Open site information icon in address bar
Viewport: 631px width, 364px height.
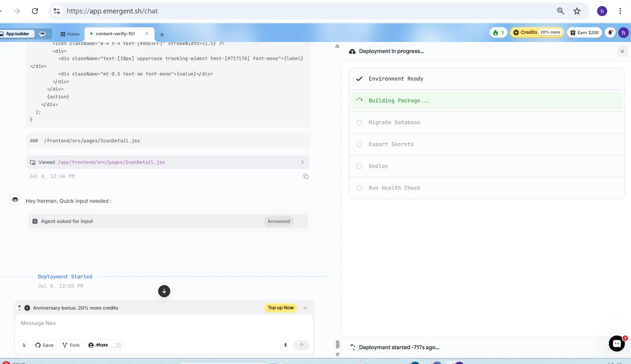[57, 11]
